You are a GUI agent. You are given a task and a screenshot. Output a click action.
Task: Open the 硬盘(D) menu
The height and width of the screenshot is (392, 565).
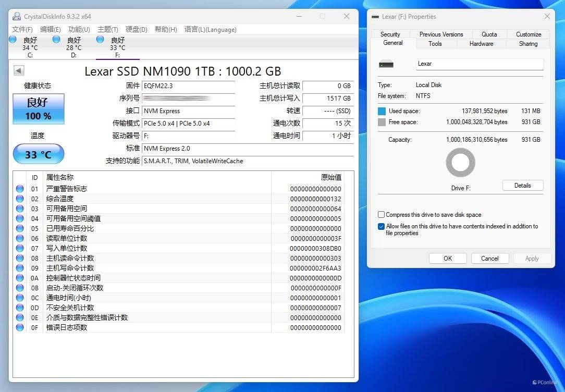(x=136, y=29)
